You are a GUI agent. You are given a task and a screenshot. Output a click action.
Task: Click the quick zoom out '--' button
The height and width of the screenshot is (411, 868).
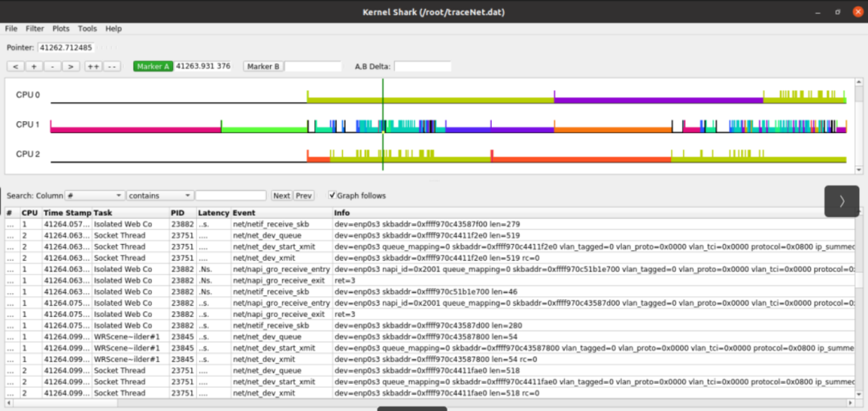click(x=112, y=67)
